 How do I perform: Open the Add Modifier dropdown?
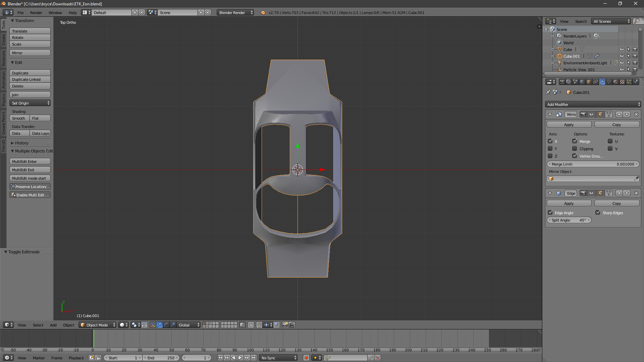593,104
